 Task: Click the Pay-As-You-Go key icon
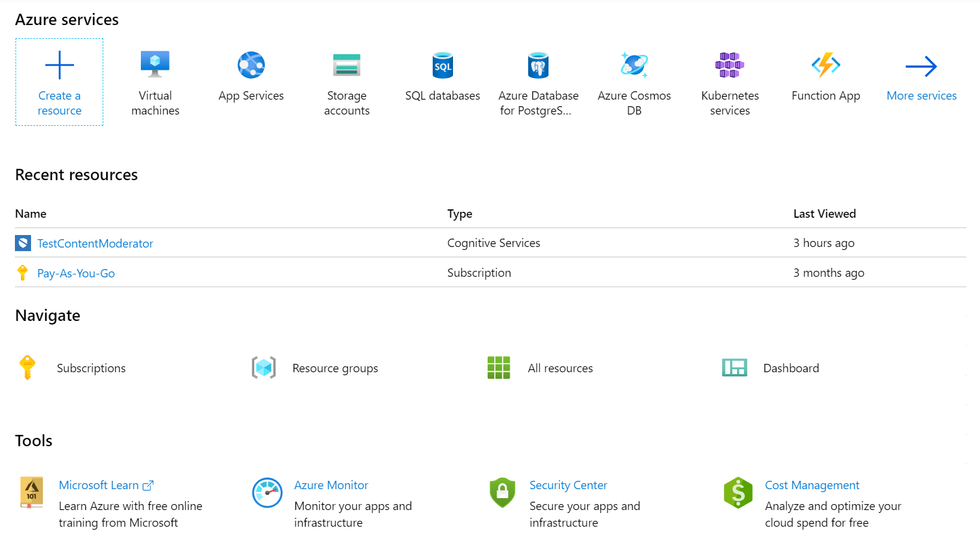point(23,273)
